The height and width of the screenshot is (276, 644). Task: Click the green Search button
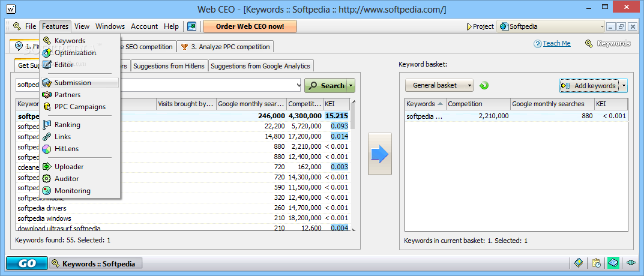tap(326, 85)
